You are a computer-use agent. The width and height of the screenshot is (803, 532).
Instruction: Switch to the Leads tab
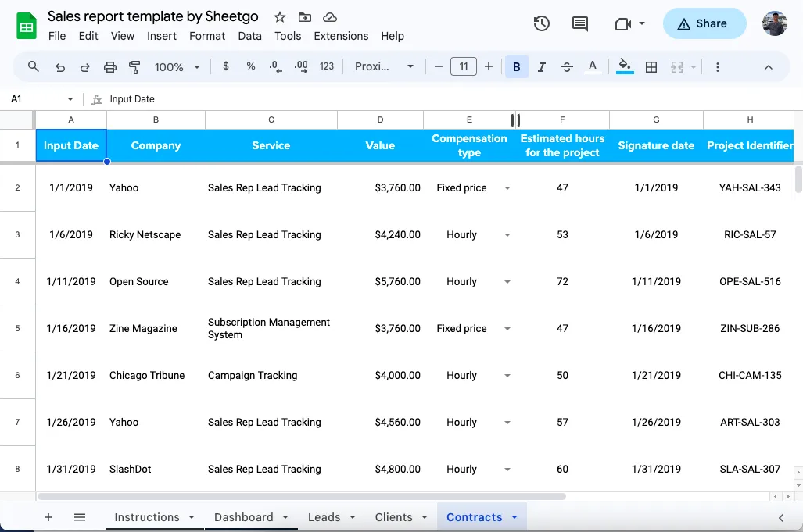click(324, 517)
